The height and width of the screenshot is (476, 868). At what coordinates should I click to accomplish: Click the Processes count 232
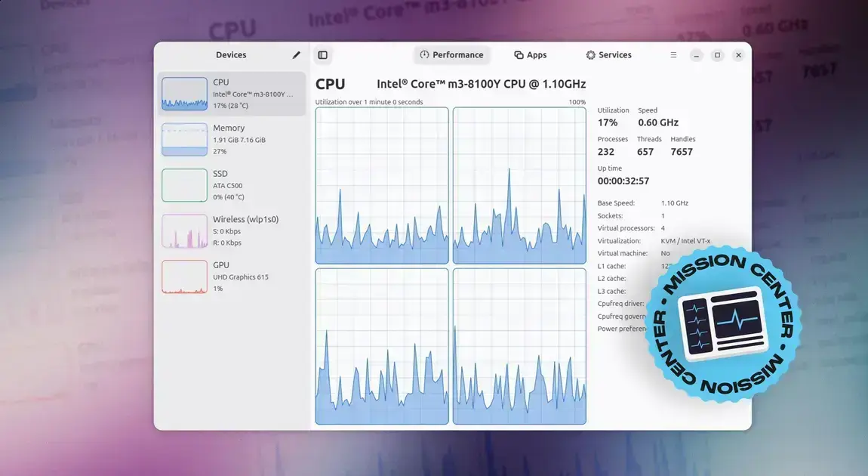tap(605, 152)
